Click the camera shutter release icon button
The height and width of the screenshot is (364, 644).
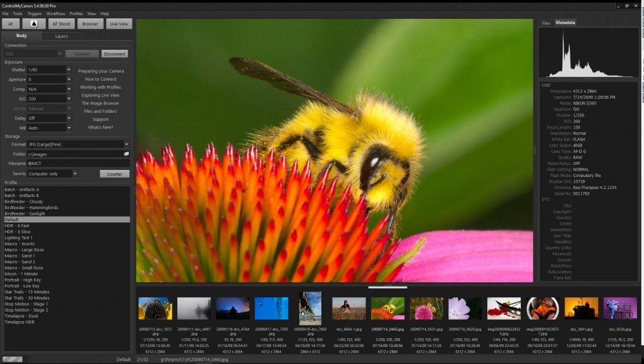(x=34, y=24)
